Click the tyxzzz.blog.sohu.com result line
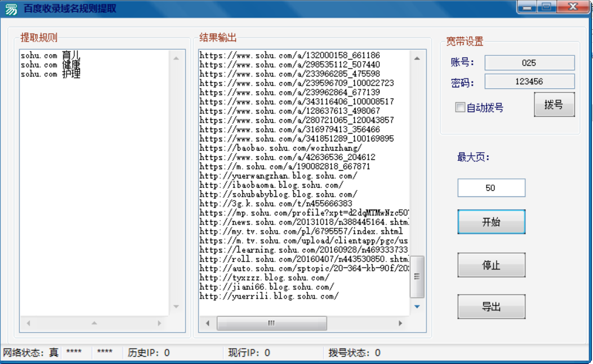 click(x=265, y=278)
